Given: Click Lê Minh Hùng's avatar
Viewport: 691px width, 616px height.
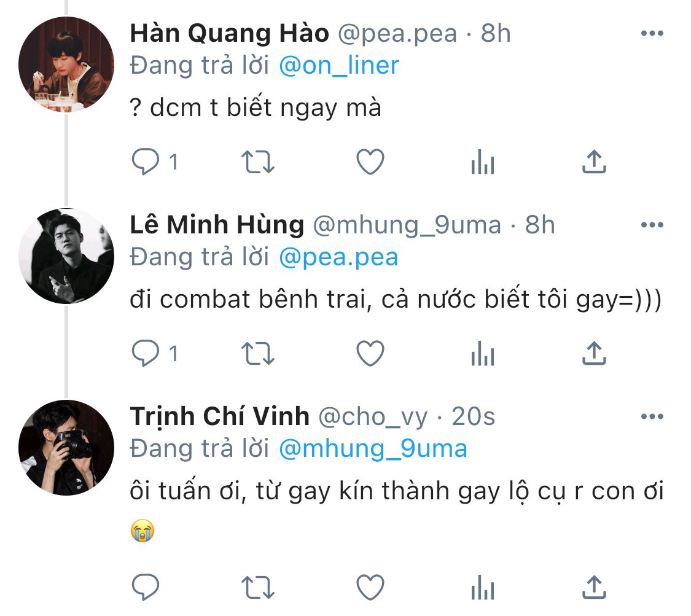Looking at the screenshot, I should pyautogui.click(x=66, y=256).
